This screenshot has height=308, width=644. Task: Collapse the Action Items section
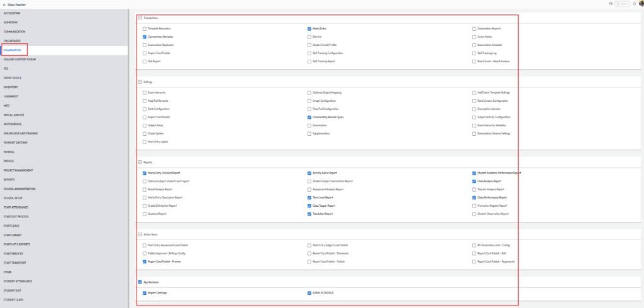[x=140, y=234]
